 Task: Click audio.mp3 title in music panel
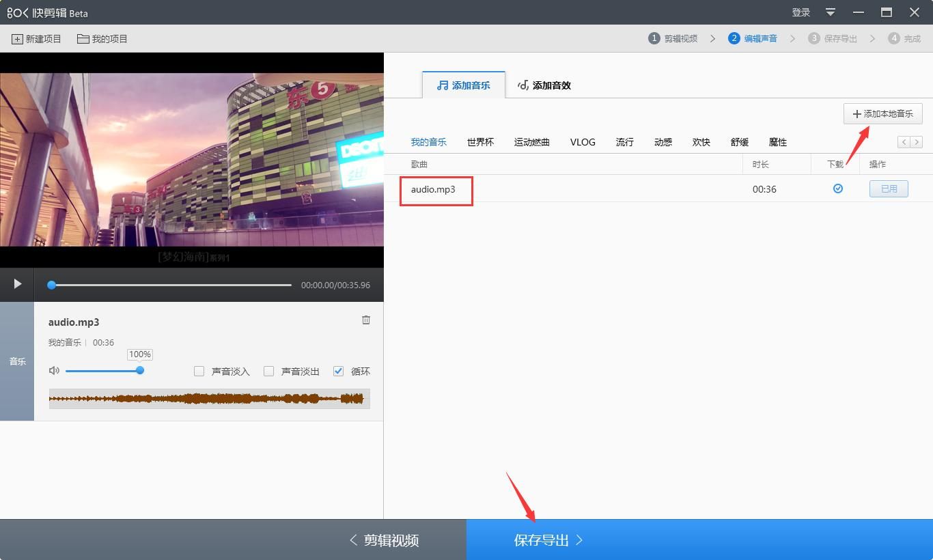(x=74, y=322)
